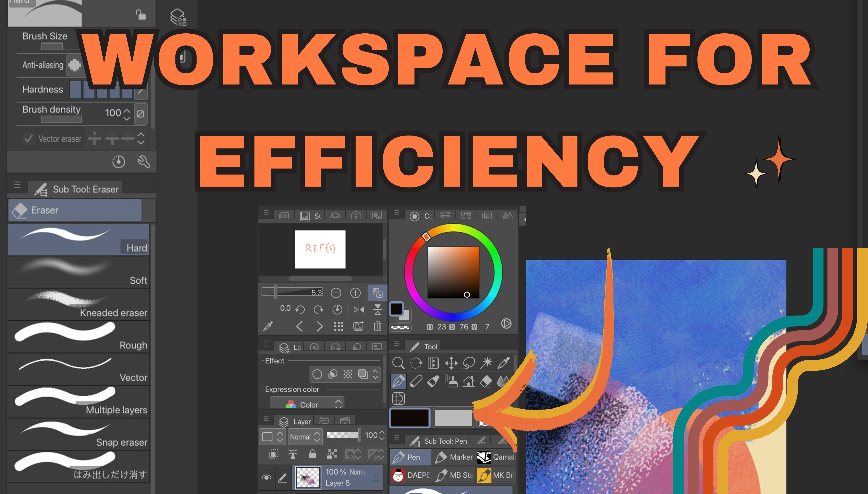Flip the sub view horizontally
The height and width of the screenshot is (494, 868).
[359, 309]
